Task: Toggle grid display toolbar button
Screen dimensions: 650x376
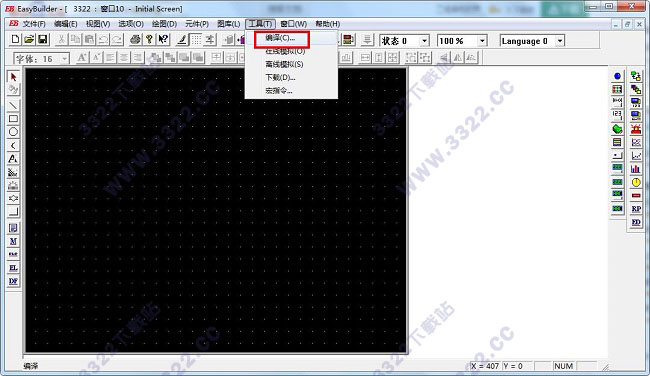Action: [x=196, y=40]
